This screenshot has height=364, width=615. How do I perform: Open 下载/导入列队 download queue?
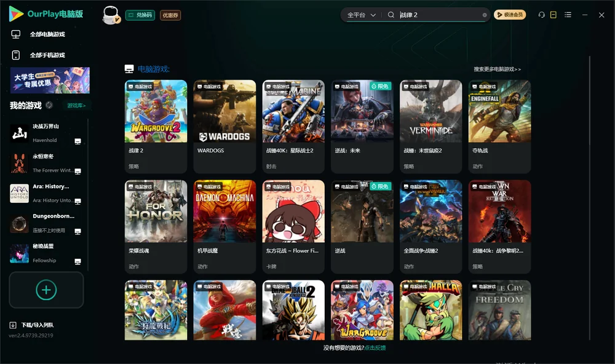click(38, 325)
